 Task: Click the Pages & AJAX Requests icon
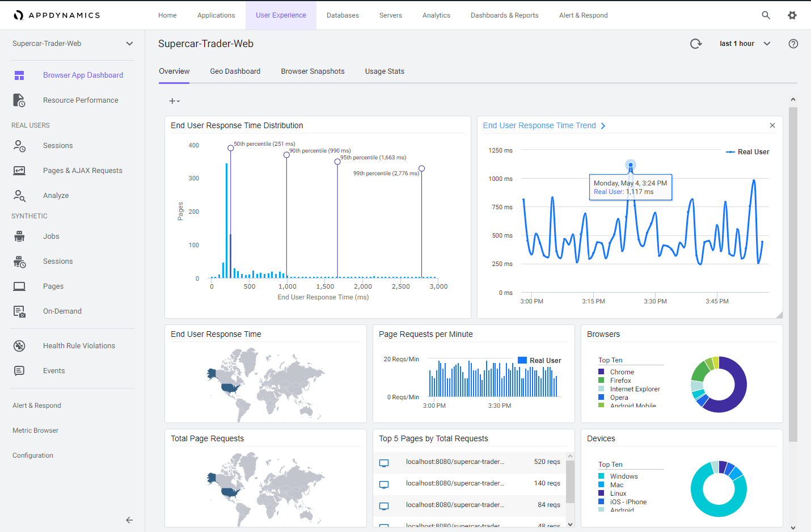pyautogui.click(x=19, y=171)
